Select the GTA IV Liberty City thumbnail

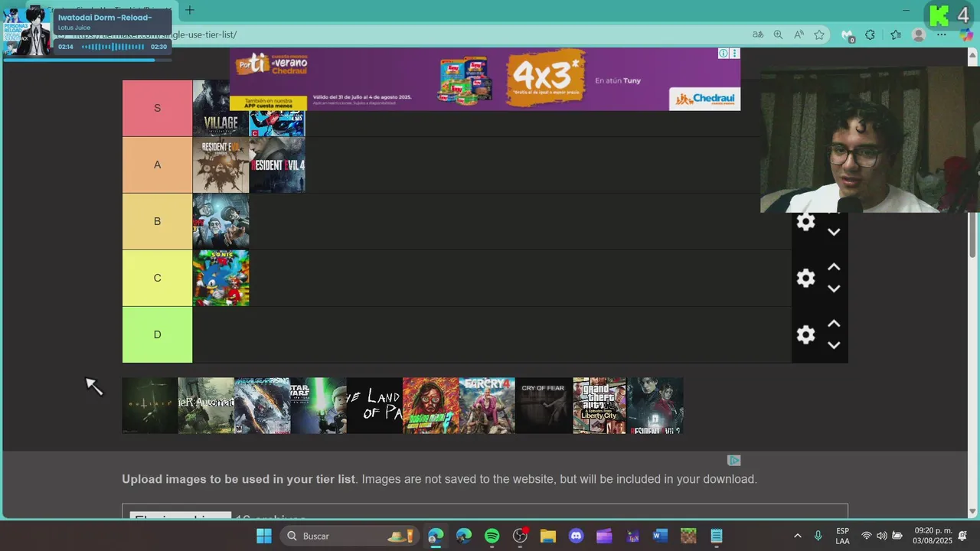599,406
